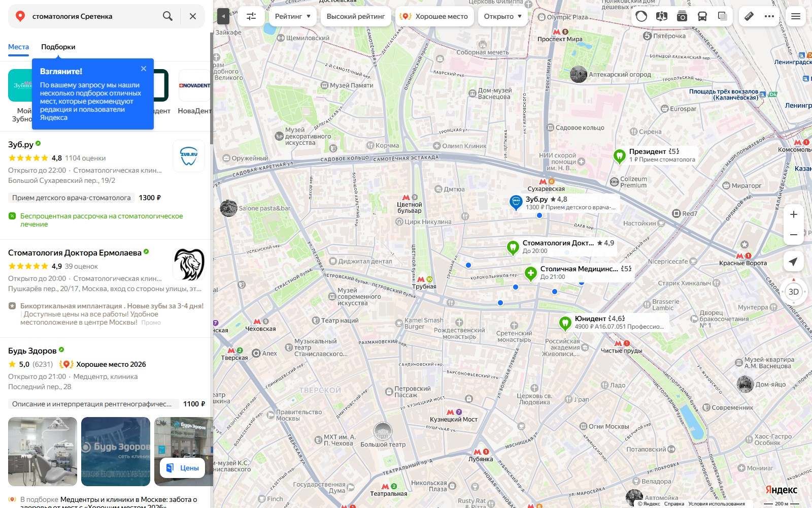Viewport: 812px width, 508px height.
Task: Click the Зуб.ру blue map pin
Action: point(516,203)
